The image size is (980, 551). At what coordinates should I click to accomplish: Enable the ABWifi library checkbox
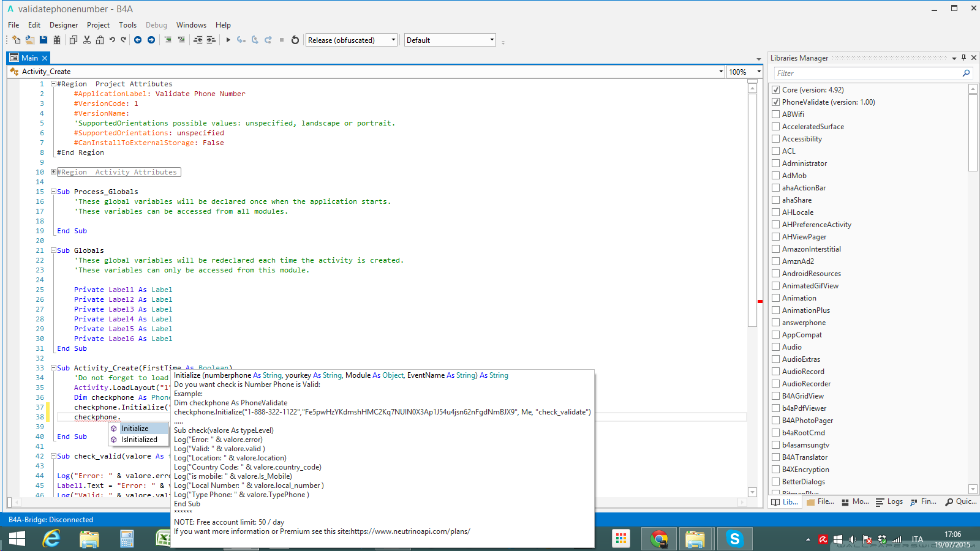[x=776, y=114]
